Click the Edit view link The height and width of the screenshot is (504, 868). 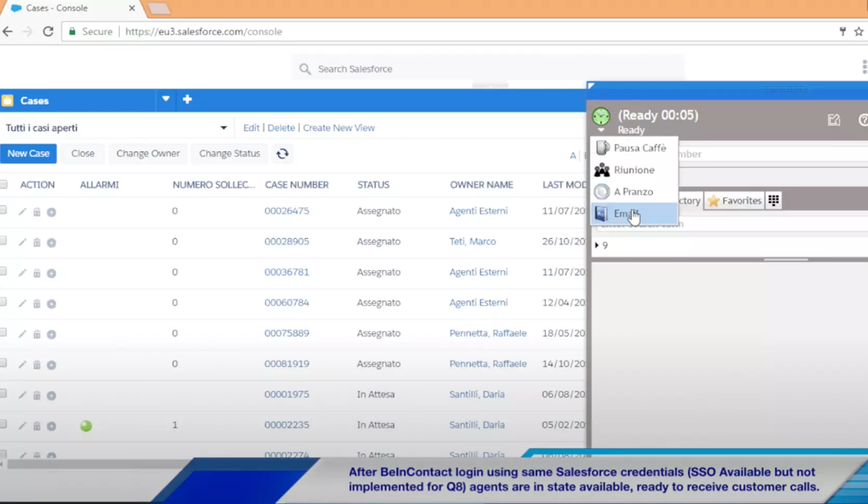click(x=251, y=128)
